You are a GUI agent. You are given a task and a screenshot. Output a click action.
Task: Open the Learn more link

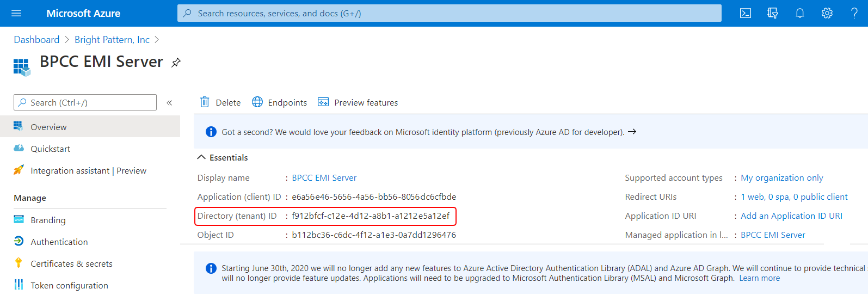pyautogui.click(x=759, y=278)
